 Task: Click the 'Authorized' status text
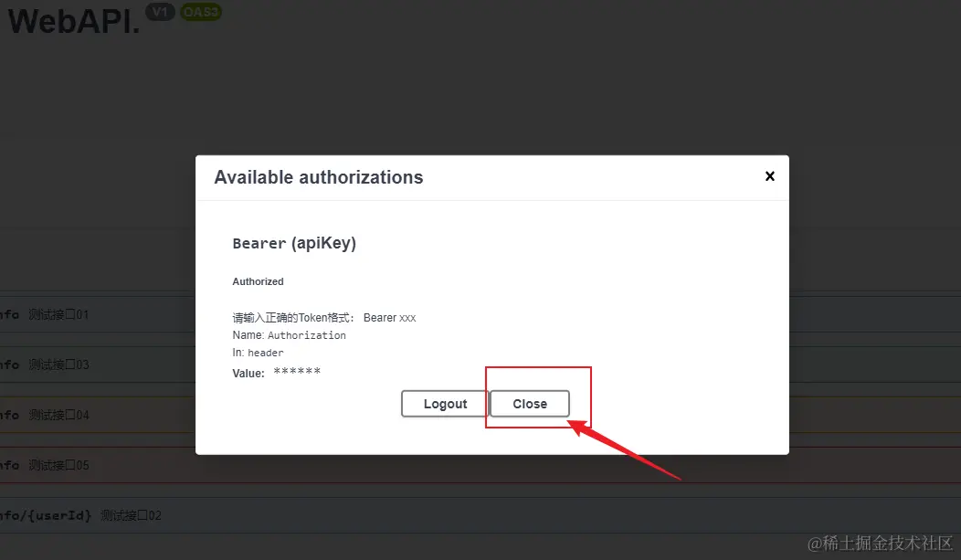pyautogui.click(x=258, y=282)
